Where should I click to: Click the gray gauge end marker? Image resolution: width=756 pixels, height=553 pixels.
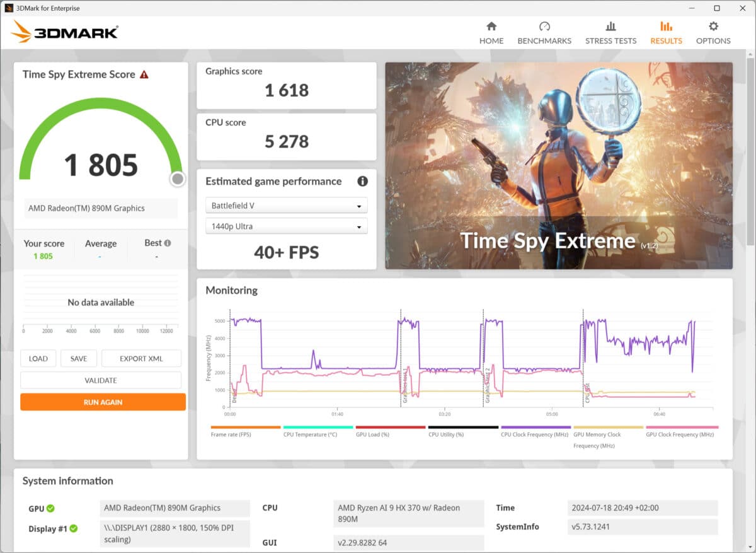(178, 179)
